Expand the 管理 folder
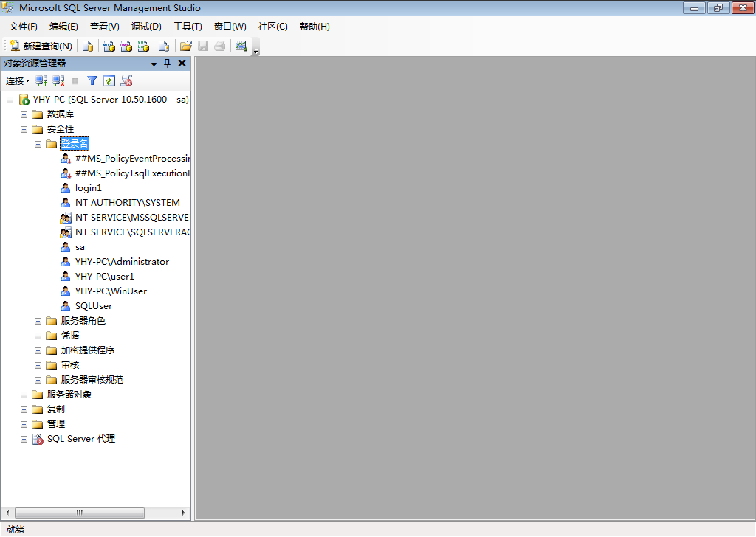Screen dimensions: 756x537 (x=24, y=424)
